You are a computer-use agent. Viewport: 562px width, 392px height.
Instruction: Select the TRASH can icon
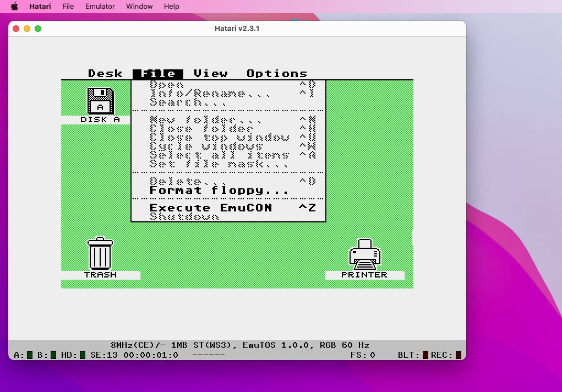[100, 253]
